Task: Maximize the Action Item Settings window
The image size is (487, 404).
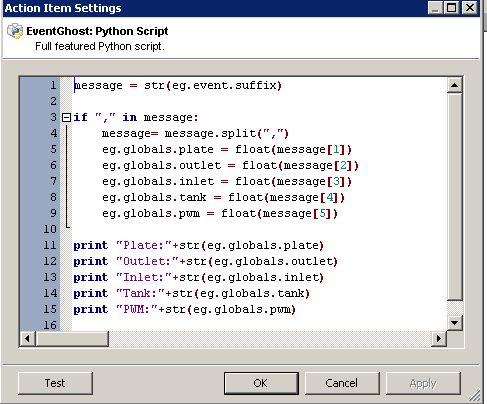Action: [451, 8]
